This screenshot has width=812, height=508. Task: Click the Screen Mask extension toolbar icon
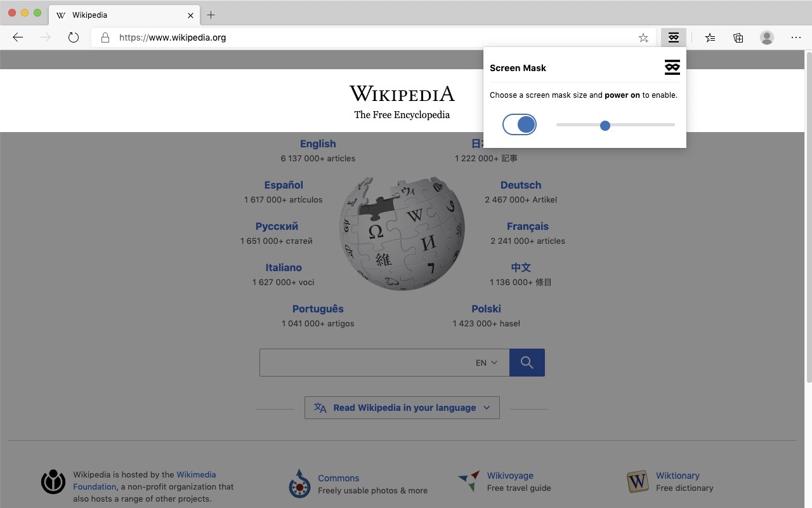tap(674, 37)
